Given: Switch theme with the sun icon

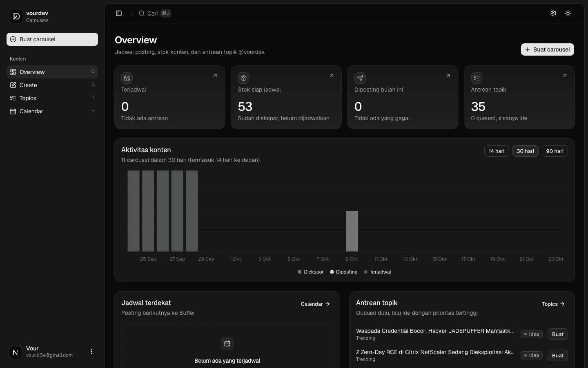Looking at the screenshot, I should coord(568,13).
